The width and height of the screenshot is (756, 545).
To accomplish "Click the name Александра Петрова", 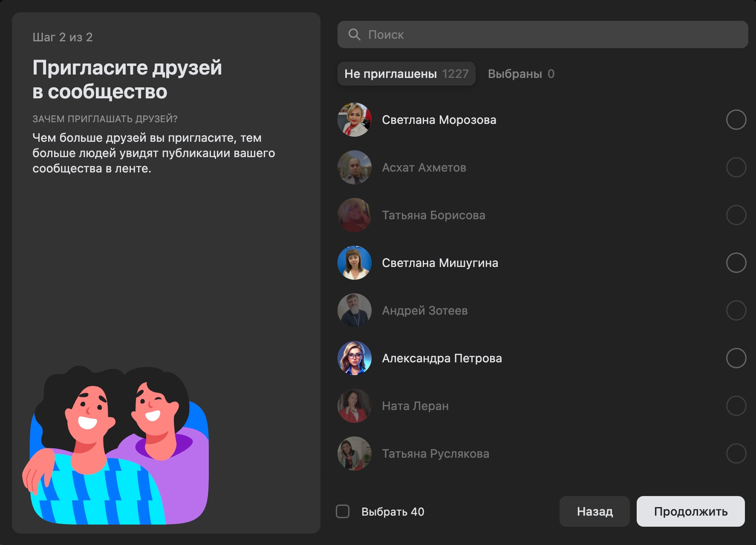I will click(442, 359).
